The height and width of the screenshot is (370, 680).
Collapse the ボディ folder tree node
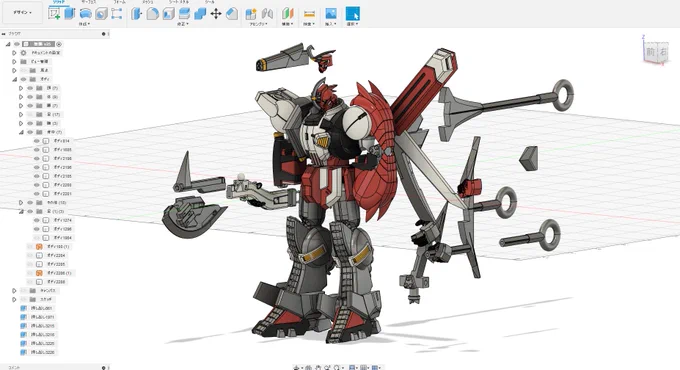click(x=14, y=79)
